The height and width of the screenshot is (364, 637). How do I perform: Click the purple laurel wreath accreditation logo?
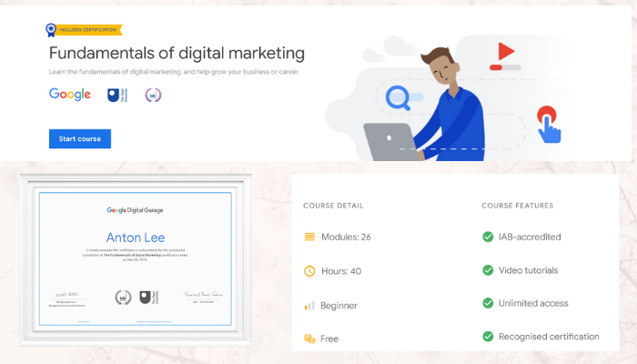[x=153, y=95]
